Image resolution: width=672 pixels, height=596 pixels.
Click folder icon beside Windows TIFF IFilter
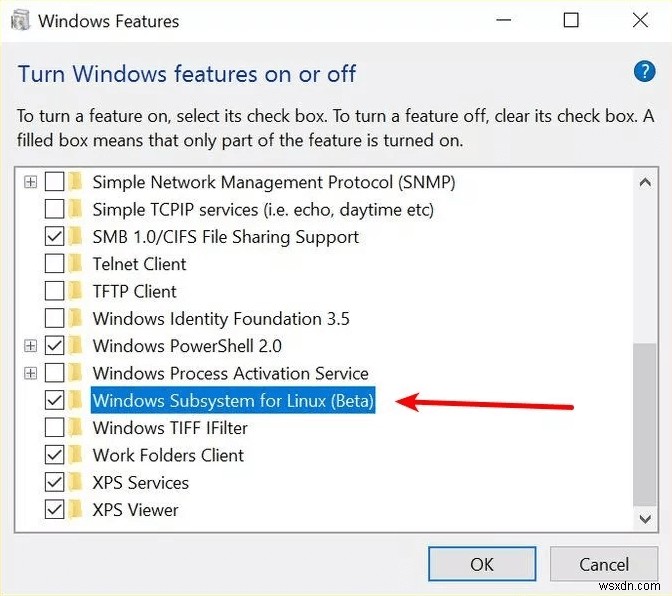coord(75,428)
